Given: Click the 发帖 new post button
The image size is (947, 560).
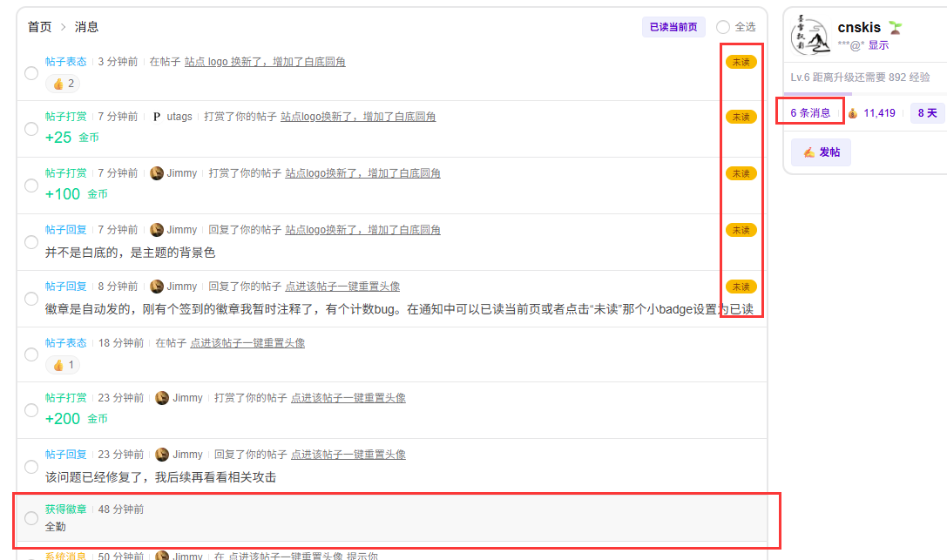Looking at the screenshot, I should point(821,152).
